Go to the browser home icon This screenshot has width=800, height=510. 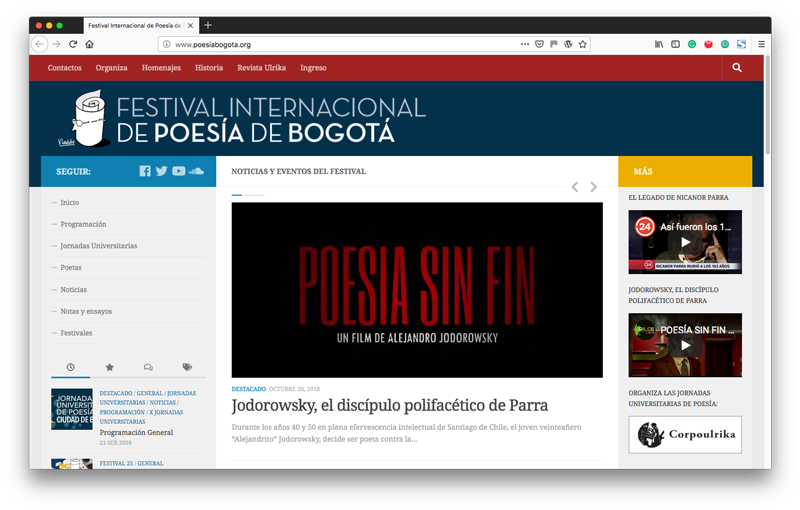tap(90, 44)
